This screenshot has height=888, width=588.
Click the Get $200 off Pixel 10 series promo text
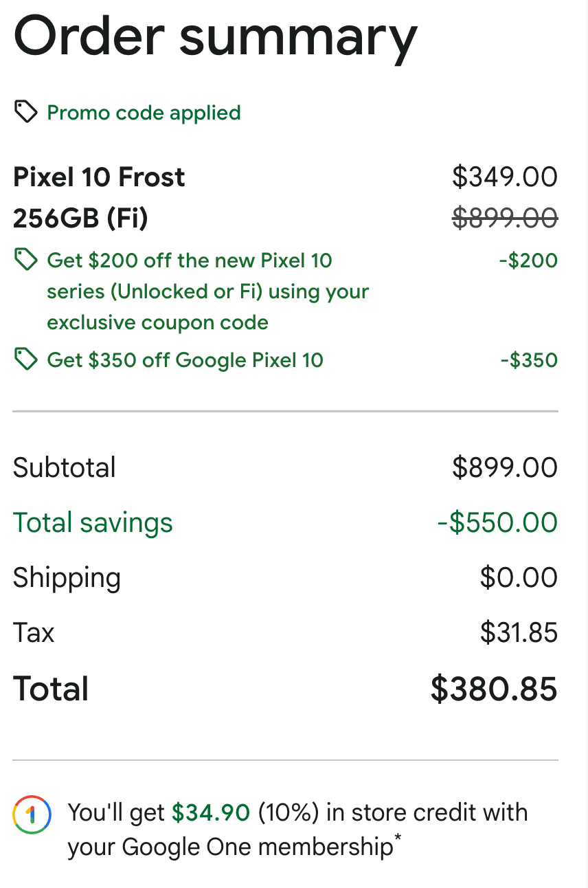coord(208,291)
